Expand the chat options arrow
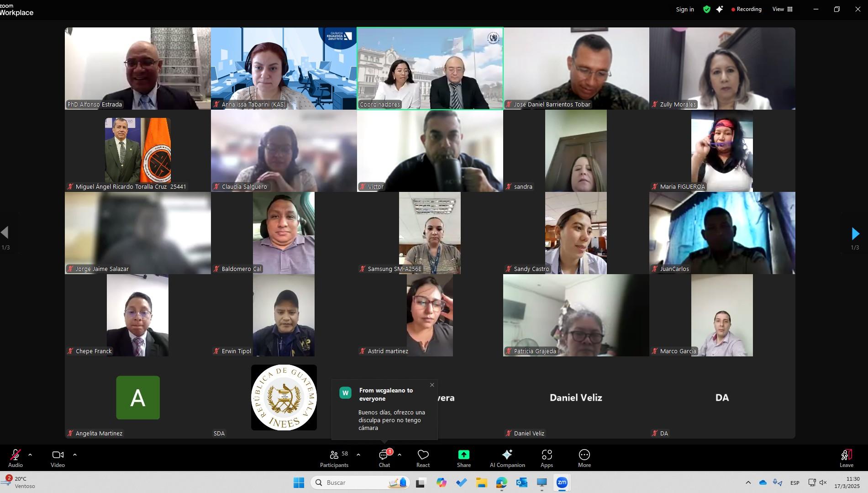Image resolution: width=868 pixels, height=493 pixels. click(x=400, y=455)
